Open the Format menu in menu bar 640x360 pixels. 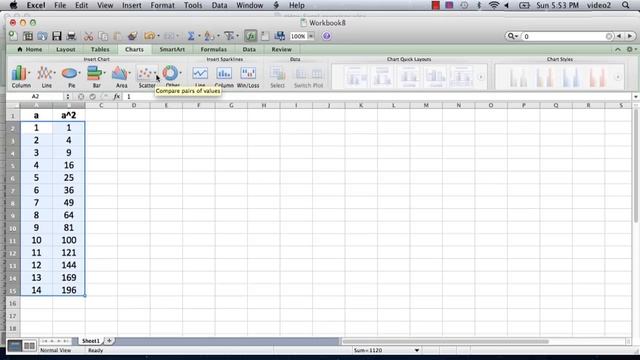click(162, 5)
